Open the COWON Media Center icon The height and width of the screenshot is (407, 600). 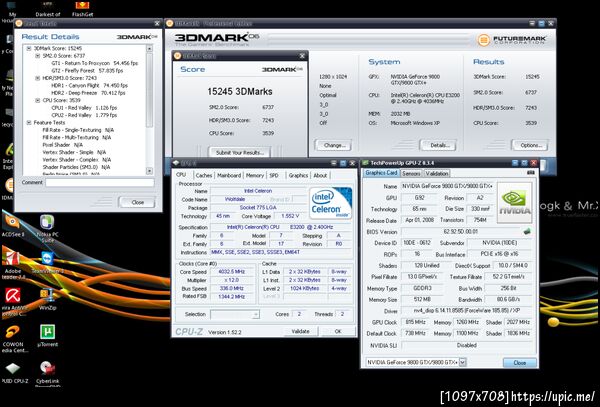(x=14, y=339)
